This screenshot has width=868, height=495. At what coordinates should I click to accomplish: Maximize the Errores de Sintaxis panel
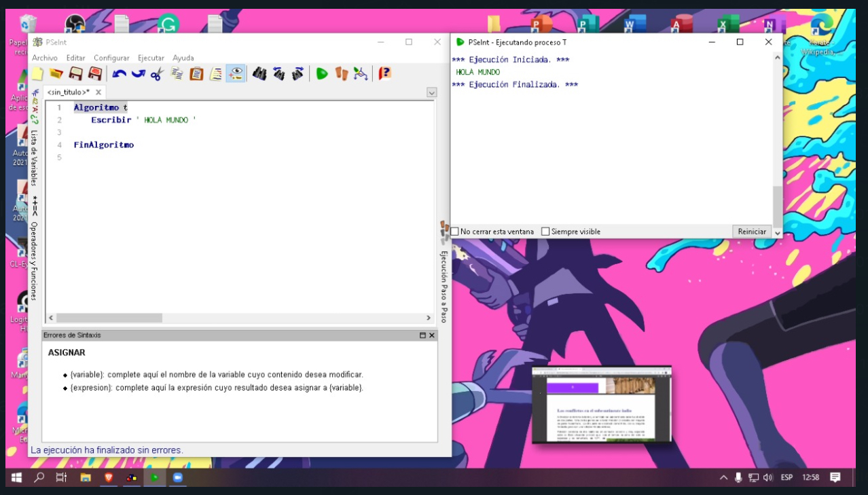point(422,335)
